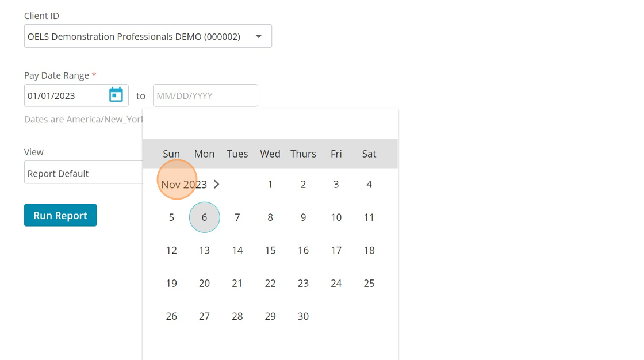
Task: Choose November 9 in the calendar
Action: (x=303, y=217)
